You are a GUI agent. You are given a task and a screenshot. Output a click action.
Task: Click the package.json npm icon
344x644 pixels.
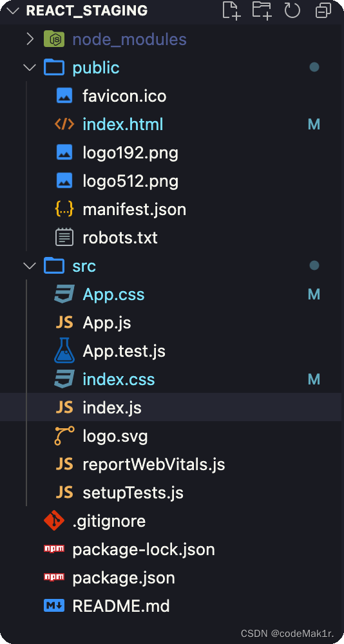click(54, 578)
